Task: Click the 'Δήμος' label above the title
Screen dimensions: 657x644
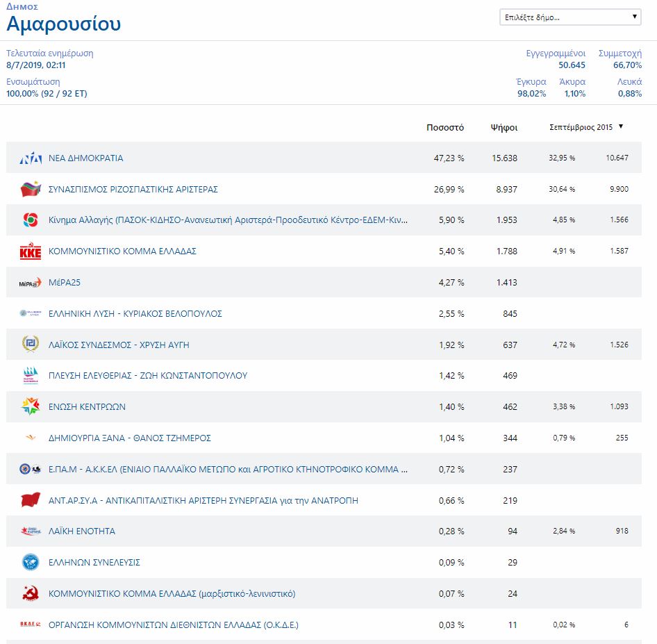Action: pyautogui.click(x=22, y=6)
